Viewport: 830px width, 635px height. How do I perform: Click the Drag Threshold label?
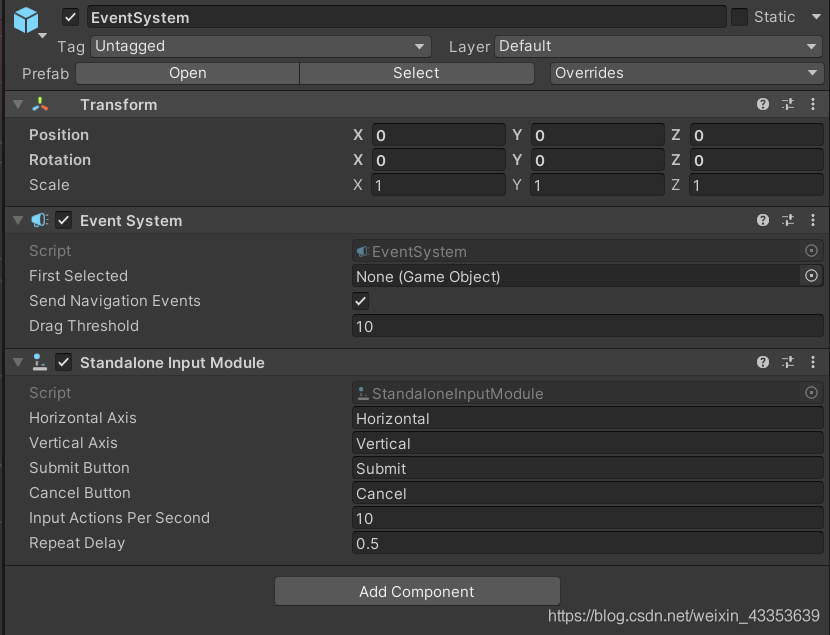tap(84, 326)
